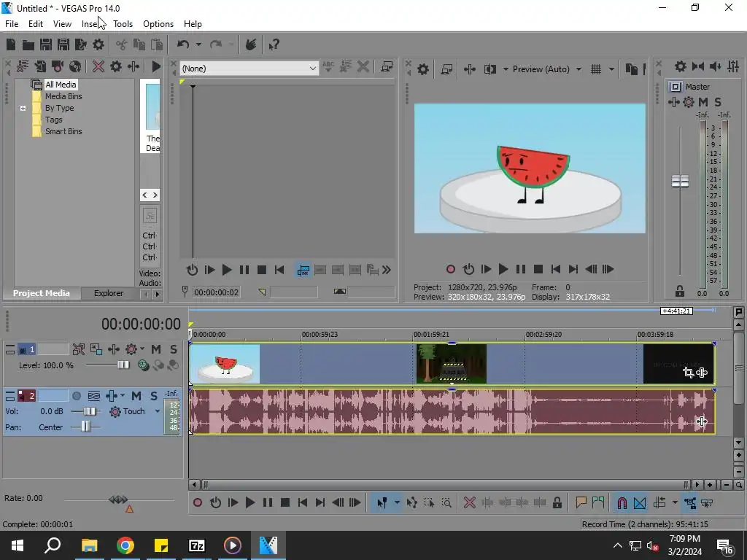Click red X Delete icon in bottom toolbar
This screenshot has height=560, width=747.
click(469, 503)
